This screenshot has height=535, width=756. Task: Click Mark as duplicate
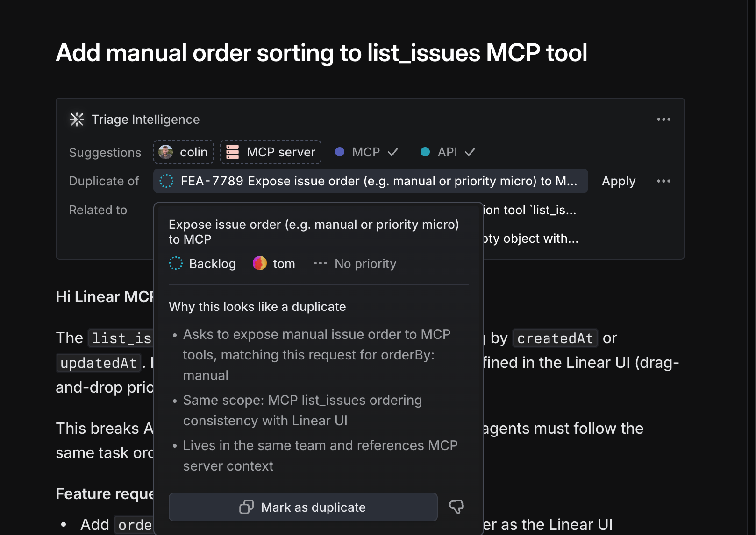click(x=303, y=507)
